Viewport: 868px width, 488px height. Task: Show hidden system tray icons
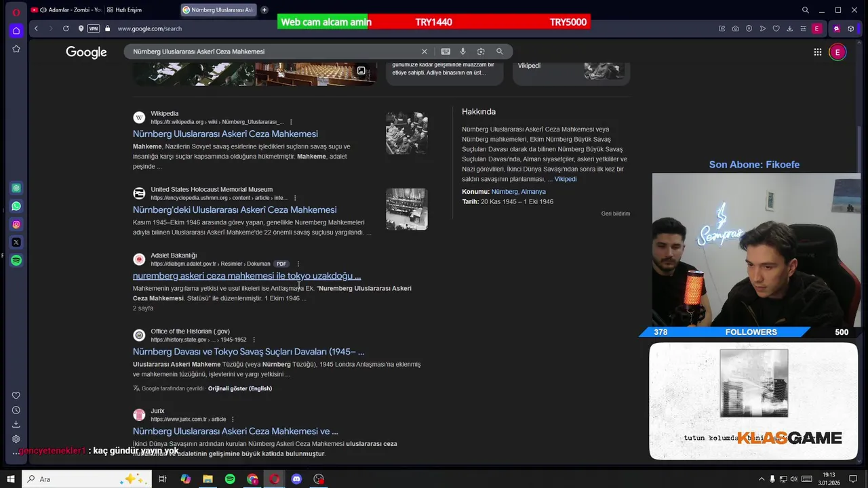tap(761, 479)
